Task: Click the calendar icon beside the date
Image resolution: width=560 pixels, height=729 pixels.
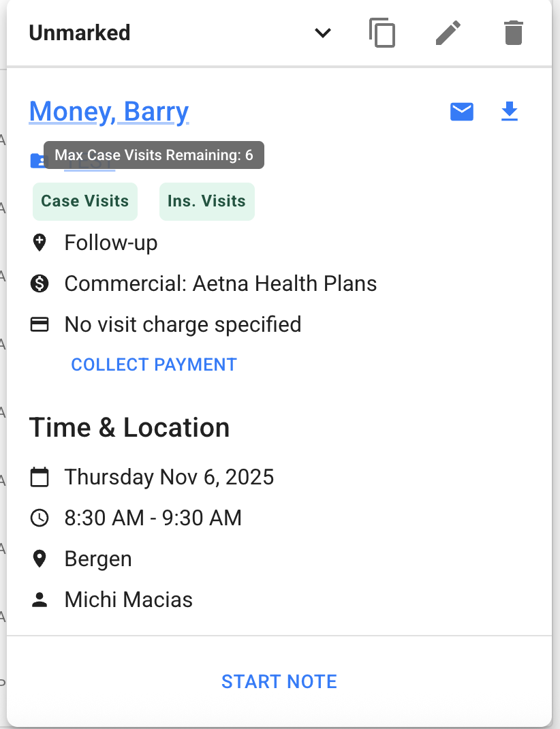Action: (40, 477)
